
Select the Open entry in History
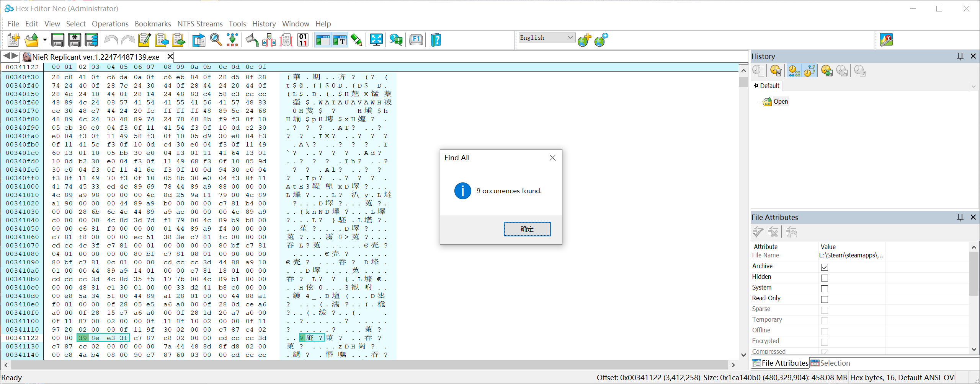[x=780, y=101]
